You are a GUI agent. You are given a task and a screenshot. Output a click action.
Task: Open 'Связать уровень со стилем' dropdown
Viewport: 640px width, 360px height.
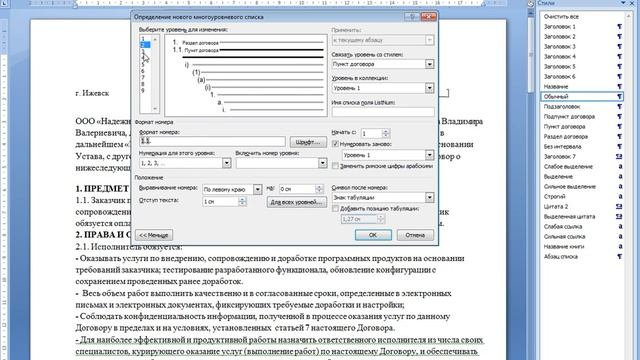(x=429, y=64)
